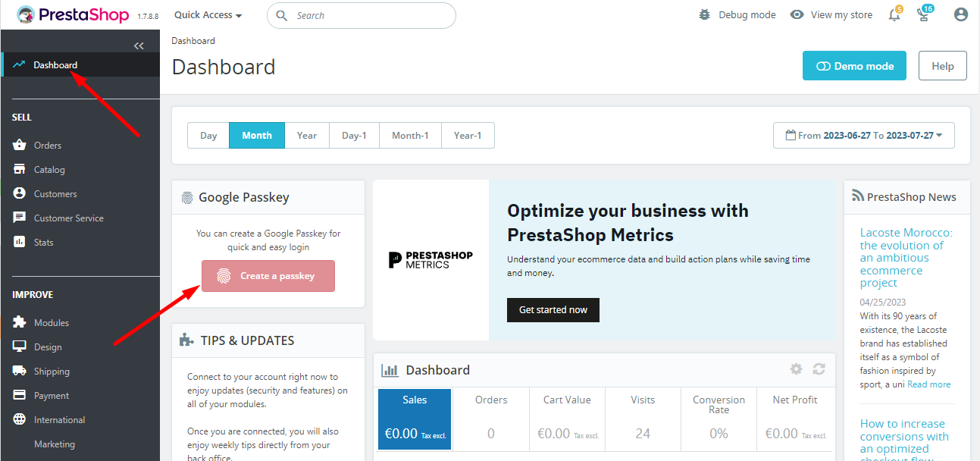This screenshot has width=980, height=461.
Task: Click the International globe icon
Action: click(20, 419)
